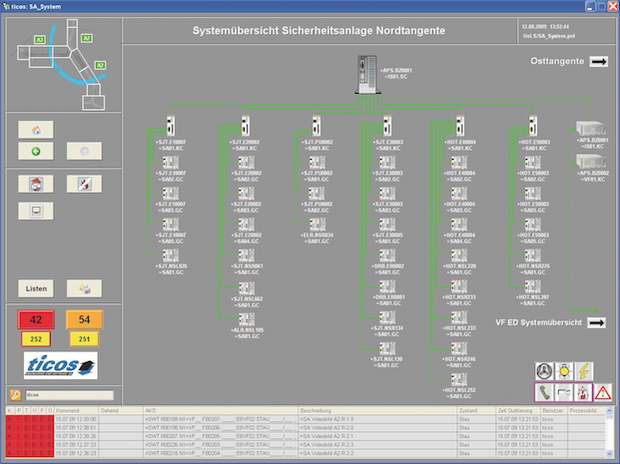
Task: Select the first alarm row in the table
Action: pos(305,419)
